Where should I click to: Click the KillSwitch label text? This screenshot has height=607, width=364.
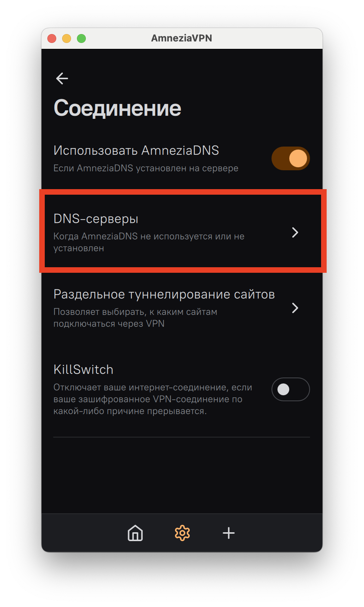pyautogui.click(x=84, y=369)
